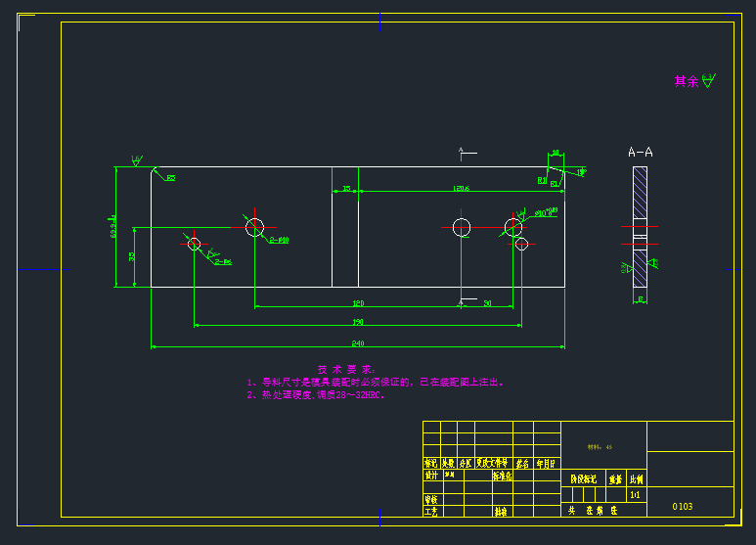
Task: Select the A-A section view label
Action: click(x=641, y=153)
